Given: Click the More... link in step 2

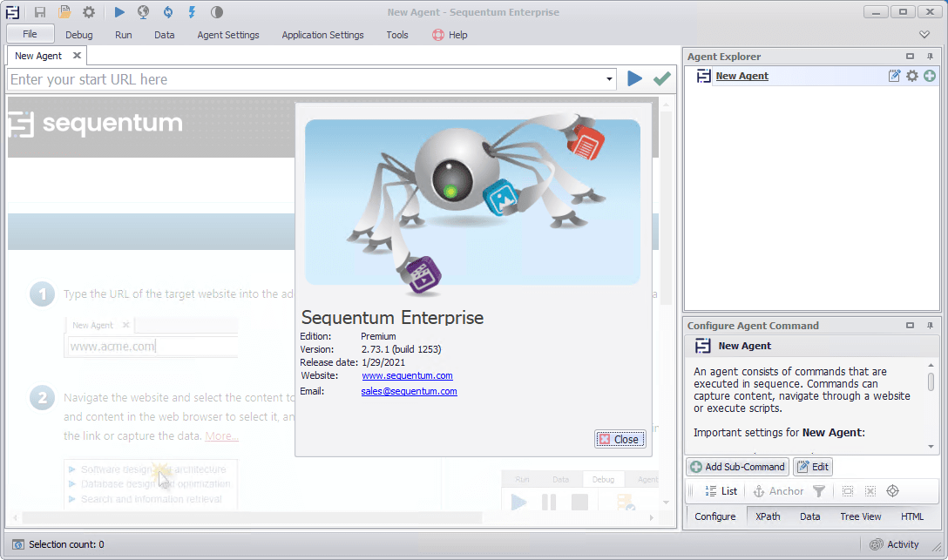Looking at the screenshot, I should (222, 436).
